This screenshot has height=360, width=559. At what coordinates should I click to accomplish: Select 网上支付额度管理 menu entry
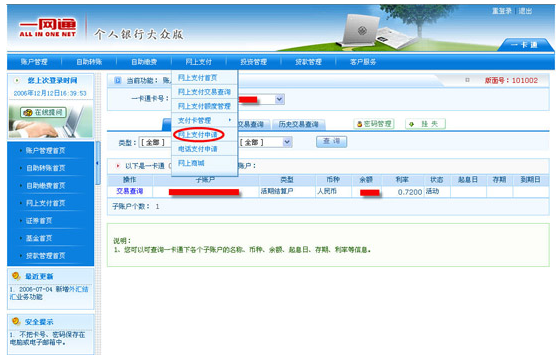point(204,106)
